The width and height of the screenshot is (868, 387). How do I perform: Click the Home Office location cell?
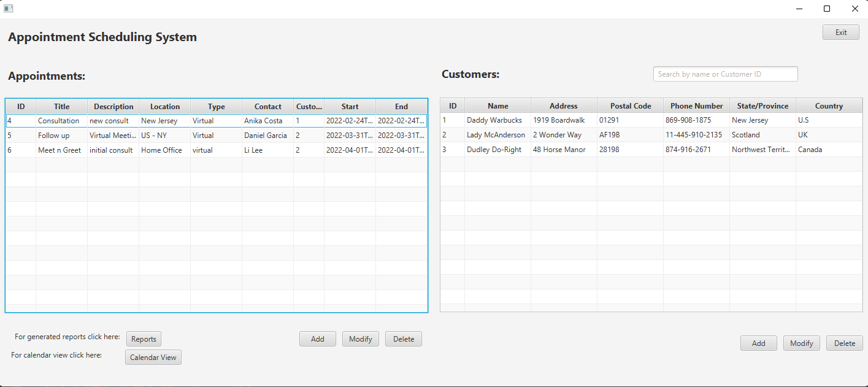(x=165, y=150)
